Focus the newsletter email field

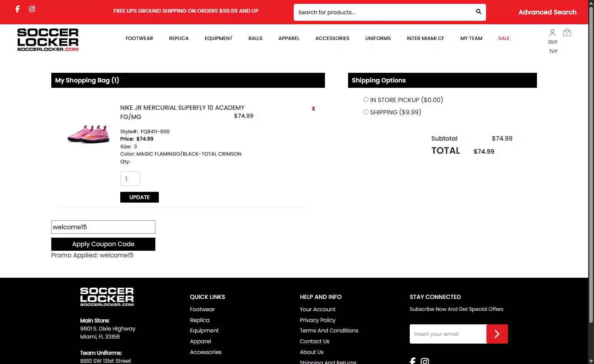pos(448,334)
